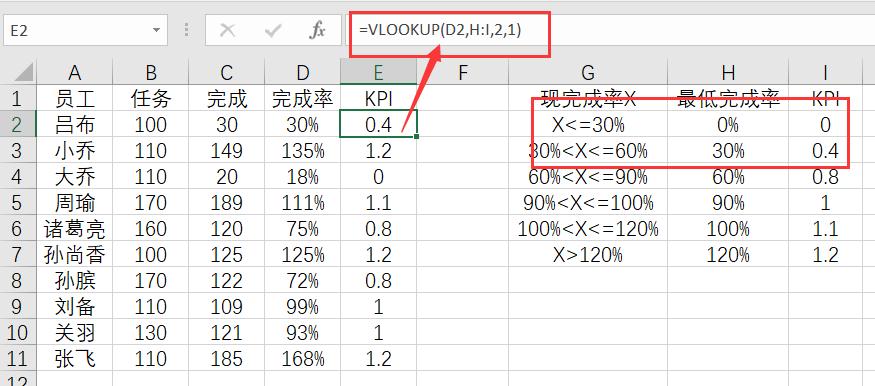
Task: Click the 任务 header cell
Action: click(151, 98)
